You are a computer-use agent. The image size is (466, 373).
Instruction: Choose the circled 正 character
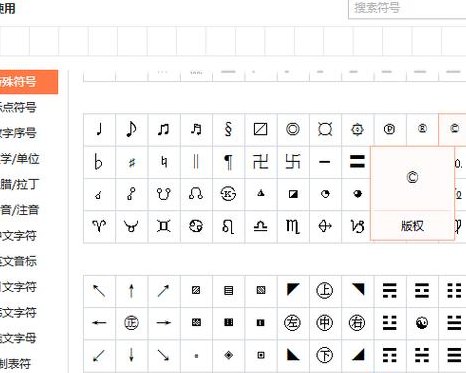131,323
